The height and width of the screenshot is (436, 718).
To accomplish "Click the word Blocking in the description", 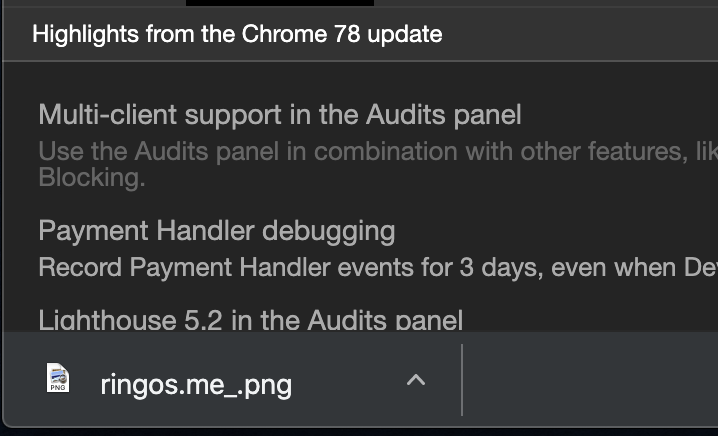I will click(x=92, y=177).
